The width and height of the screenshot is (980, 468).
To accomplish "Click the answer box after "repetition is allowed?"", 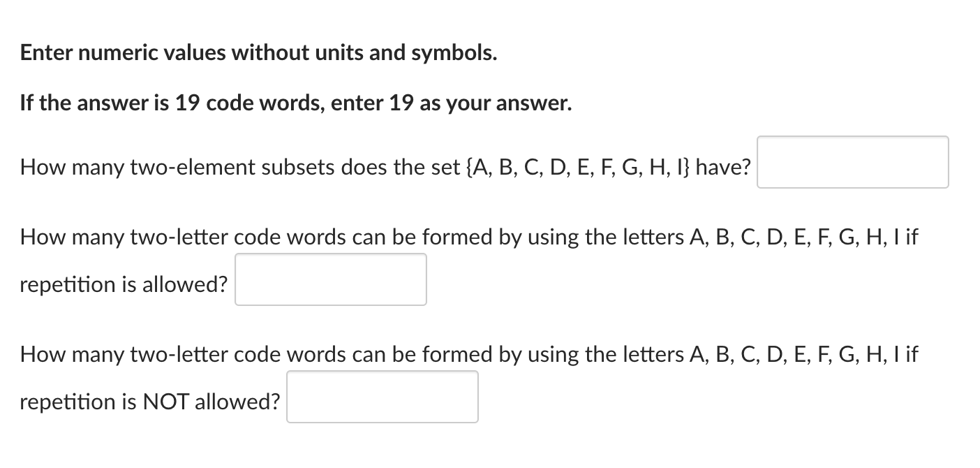I will tap(330, 279).
